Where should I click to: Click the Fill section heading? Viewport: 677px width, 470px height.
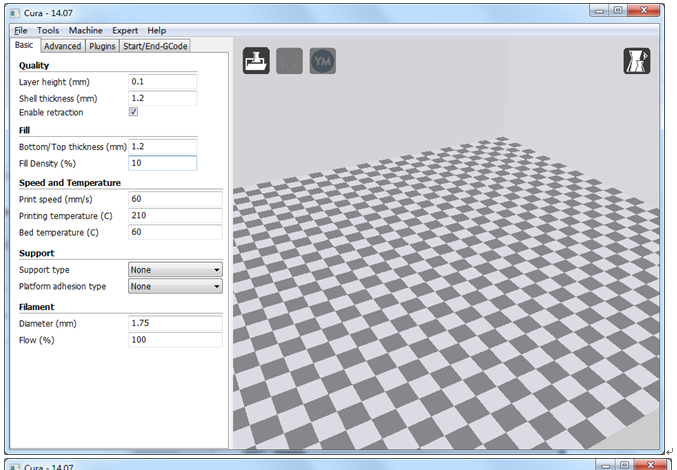click(24, 130)
